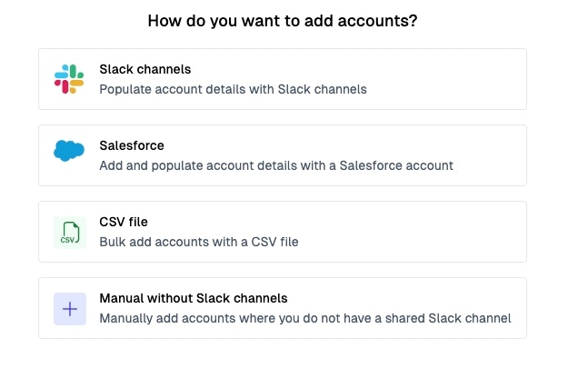Image resolution: width=588 pixels, height=388 pixels.
Task: Click the "How do you want to add accounts?" heading
Action: click(283, 20)
